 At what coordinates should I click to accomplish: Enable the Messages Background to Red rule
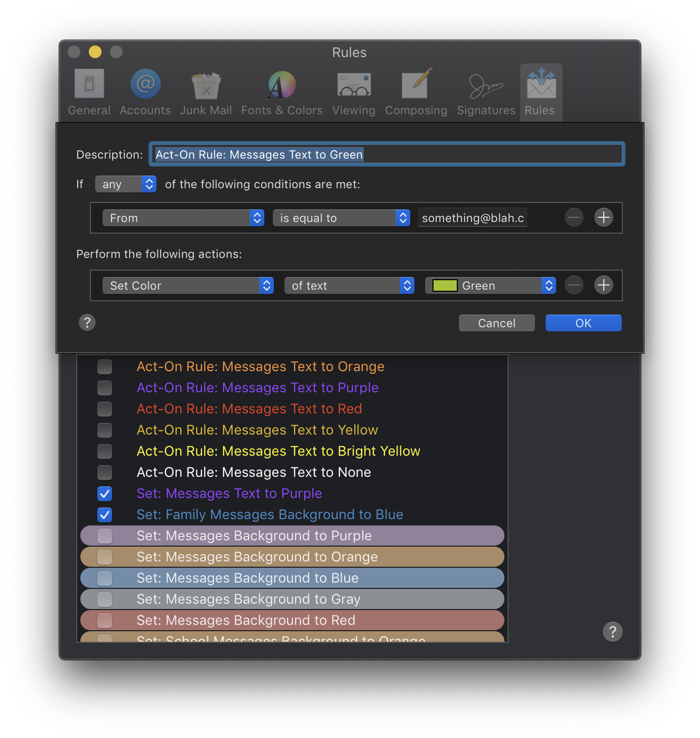click(105, 620)
